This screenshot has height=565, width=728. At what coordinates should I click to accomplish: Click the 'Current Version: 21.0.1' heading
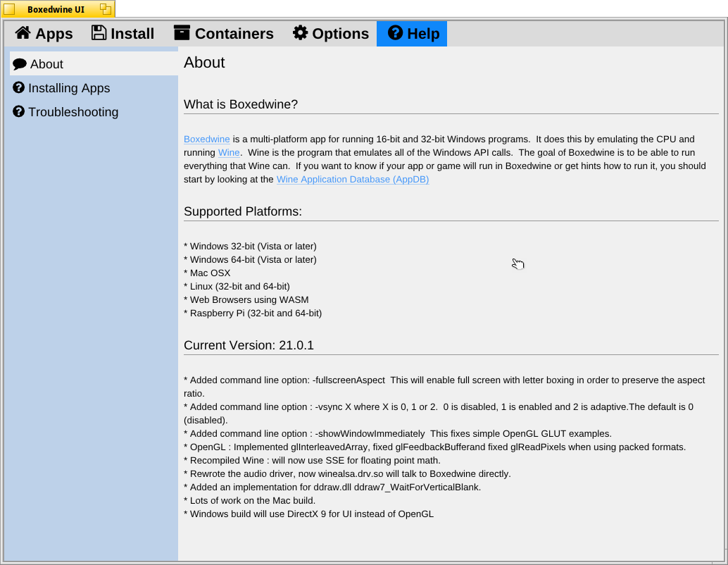(249, 345)
